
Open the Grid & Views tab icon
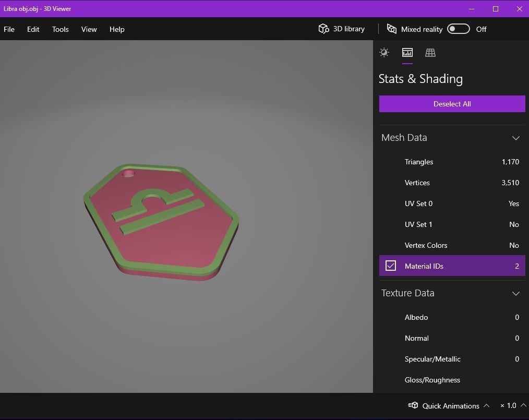coord(430,53)
